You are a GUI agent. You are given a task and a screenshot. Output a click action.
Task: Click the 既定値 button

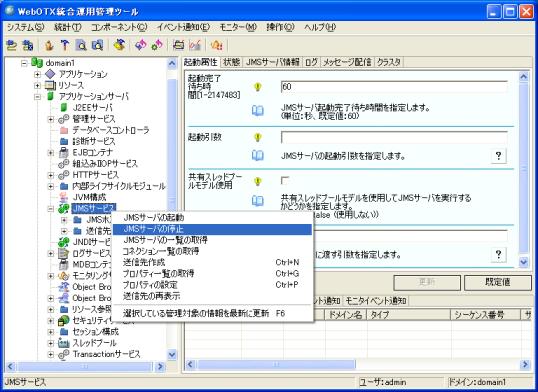(498, 283)
